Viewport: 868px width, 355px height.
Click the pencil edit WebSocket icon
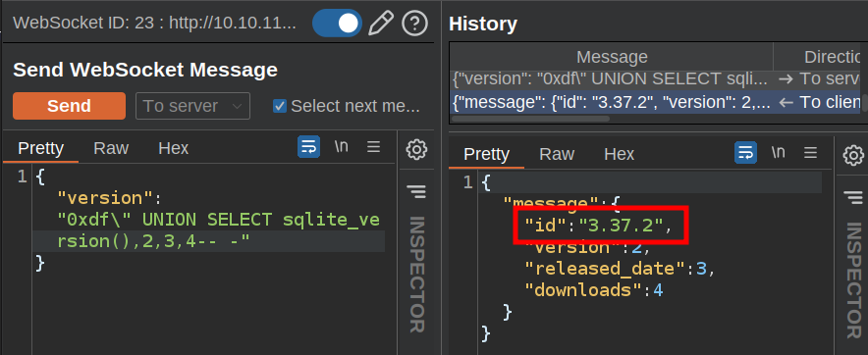[381, 24]
